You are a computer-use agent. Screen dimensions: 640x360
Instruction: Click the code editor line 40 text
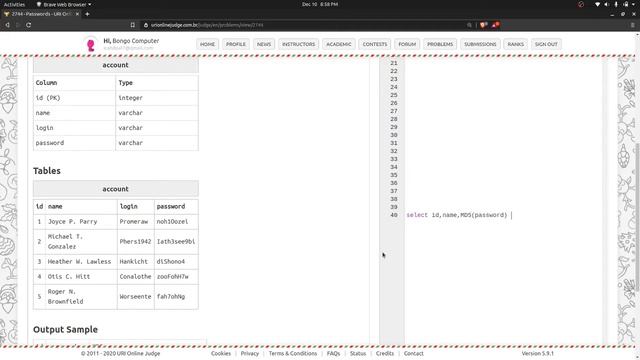tap(456, 215)
